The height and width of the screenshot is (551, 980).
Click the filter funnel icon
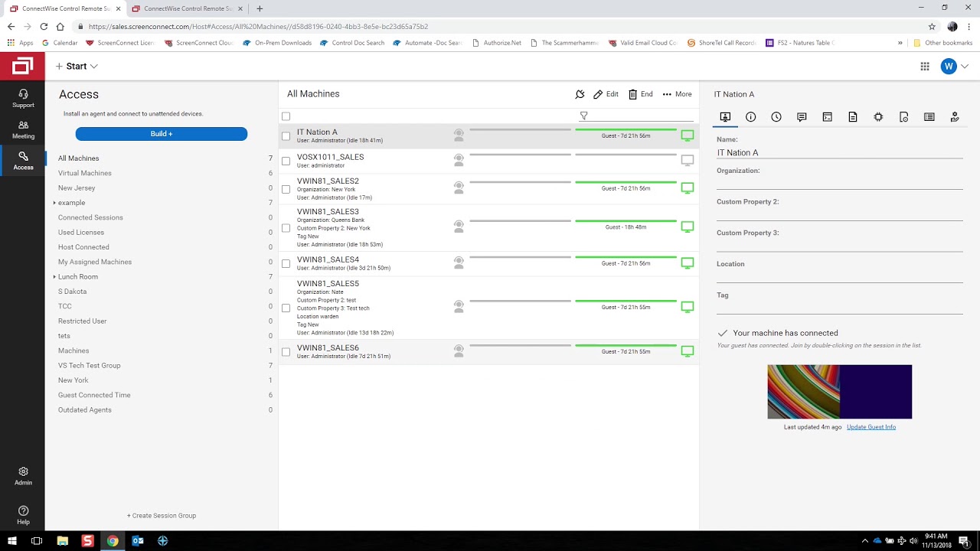pos(583,116)
